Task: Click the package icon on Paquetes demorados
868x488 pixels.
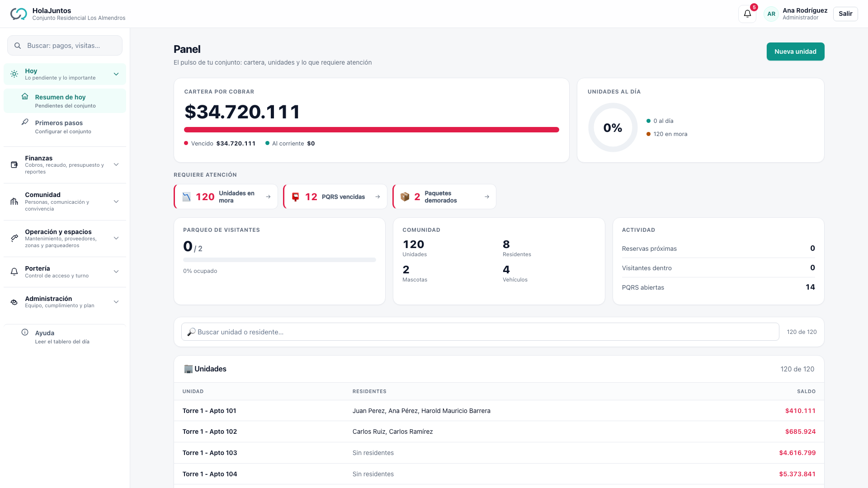Action: click(405, 197)
